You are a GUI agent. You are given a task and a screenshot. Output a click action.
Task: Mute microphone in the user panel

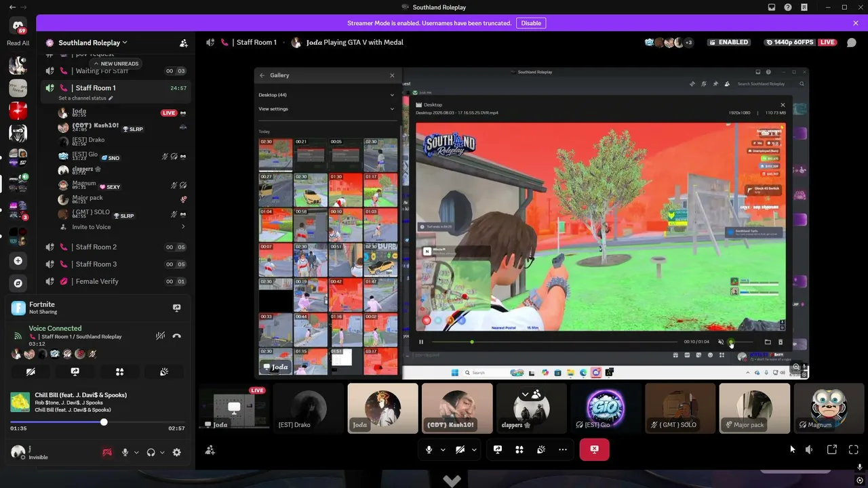click(x=125, y=452)
